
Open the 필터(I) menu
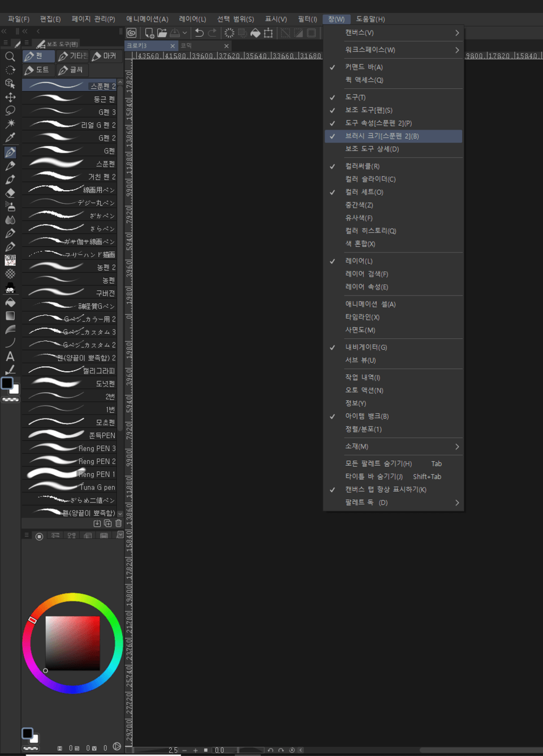[307, 19]
